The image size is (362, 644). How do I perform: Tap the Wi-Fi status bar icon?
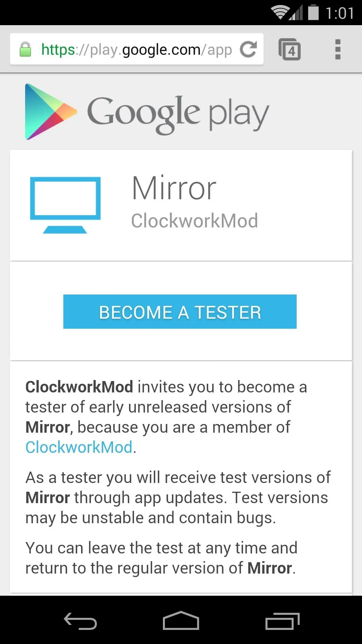click(x=280, y=13)
